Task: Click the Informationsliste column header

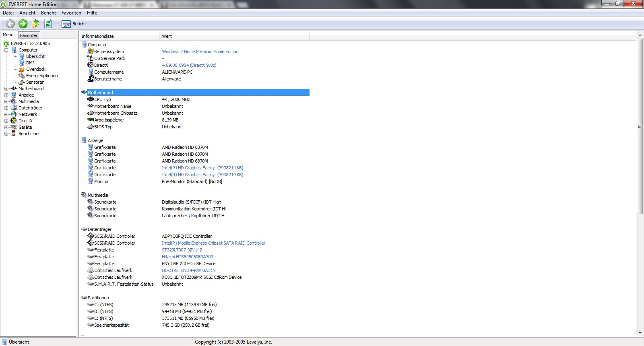Action: pos(119,36)
